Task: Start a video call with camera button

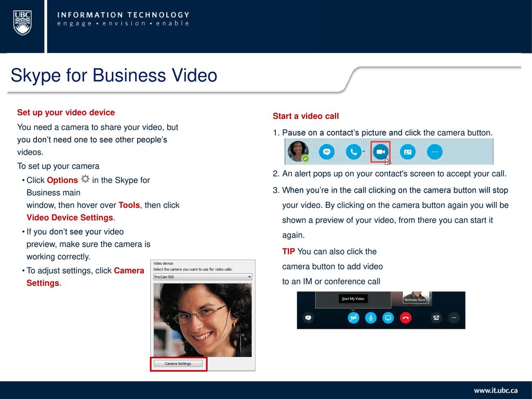Action: click(380, 152)
